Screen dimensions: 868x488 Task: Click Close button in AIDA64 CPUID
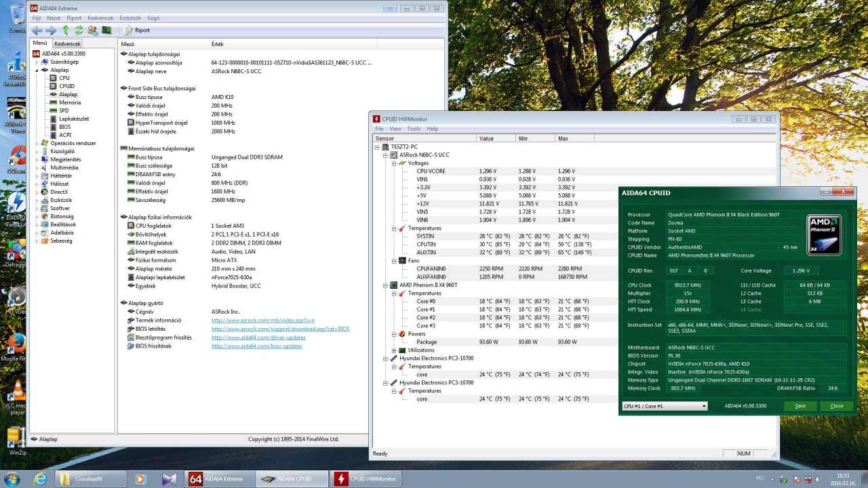point(837,406)
